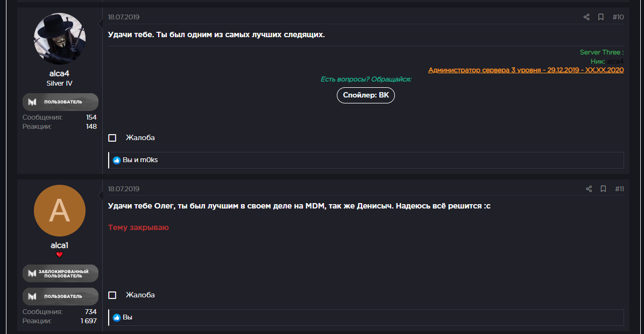The height and width of the screenshot is (334, 644).
Task: Click like reaction icon under alca1's post
Action: click(x=117, y=318)
